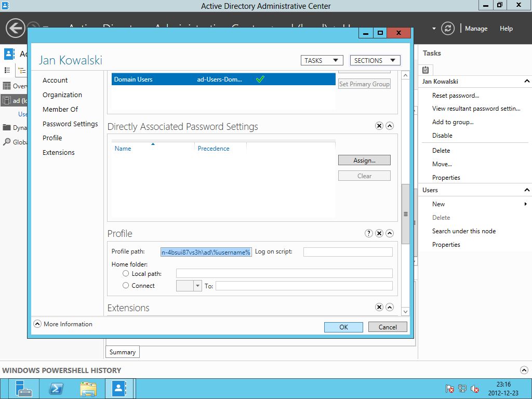Sort by the Name column header
Image resolution: width=532 pixels, height=399 pixels.
[x=123, y=148]
